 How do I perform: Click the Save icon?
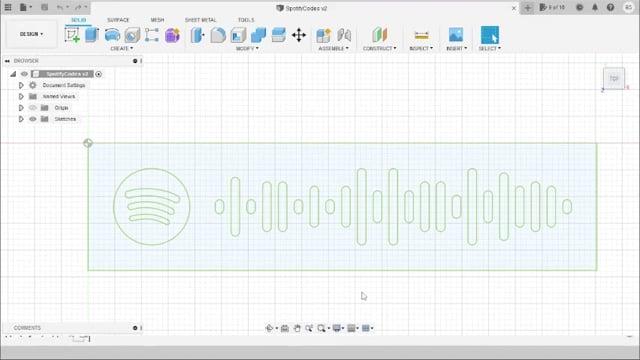tap(44, 7)
